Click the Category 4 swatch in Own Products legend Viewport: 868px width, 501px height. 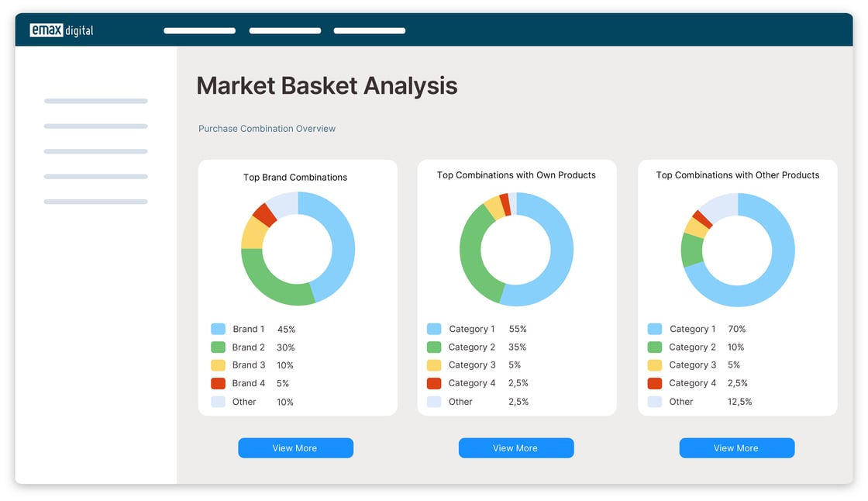pos(434,383)
